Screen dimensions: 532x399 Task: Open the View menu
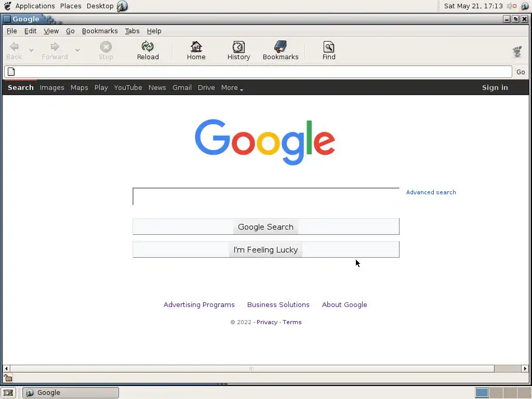[x=51, y=31]
